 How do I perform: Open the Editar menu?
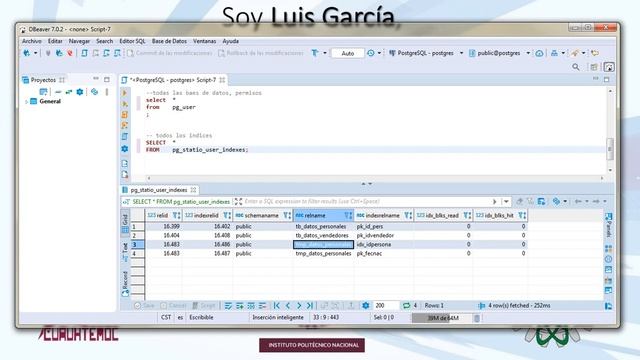pyautogui.click(x=55, y=41)
